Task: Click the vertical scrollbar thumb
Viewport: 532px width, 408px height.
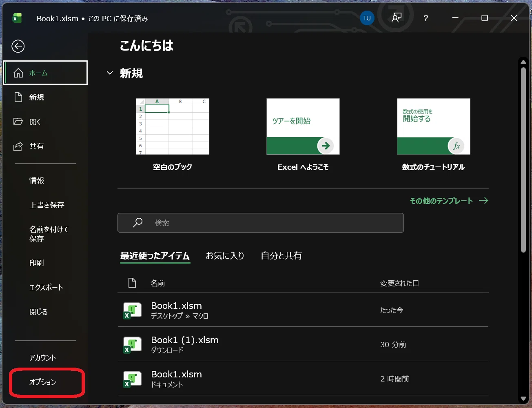Action: [x=523, y=160]
